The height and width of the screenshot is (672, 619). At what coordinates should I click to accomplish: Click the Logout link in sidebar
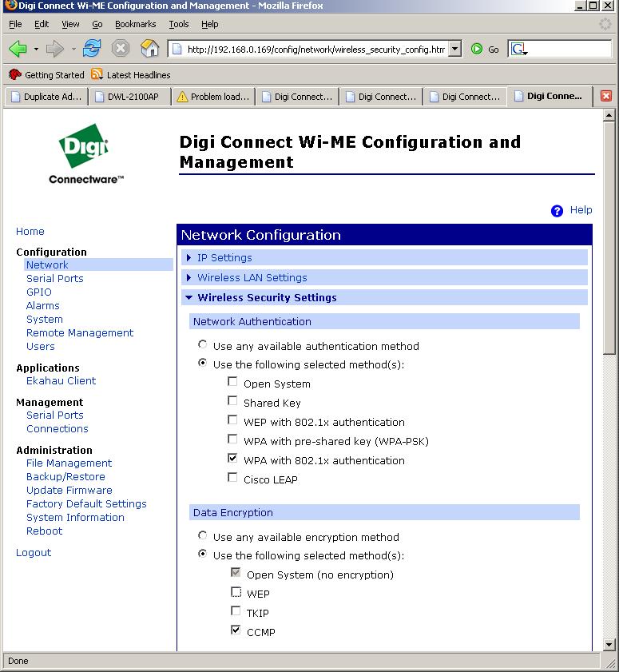(x=34, y=553)
